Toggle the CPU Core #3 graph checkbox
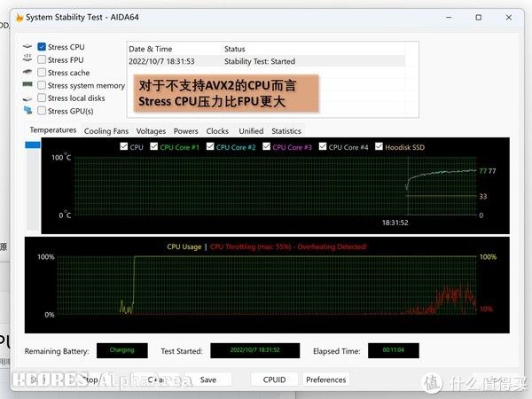The height and width of the screenshot is (399, 532). point(266,147)
